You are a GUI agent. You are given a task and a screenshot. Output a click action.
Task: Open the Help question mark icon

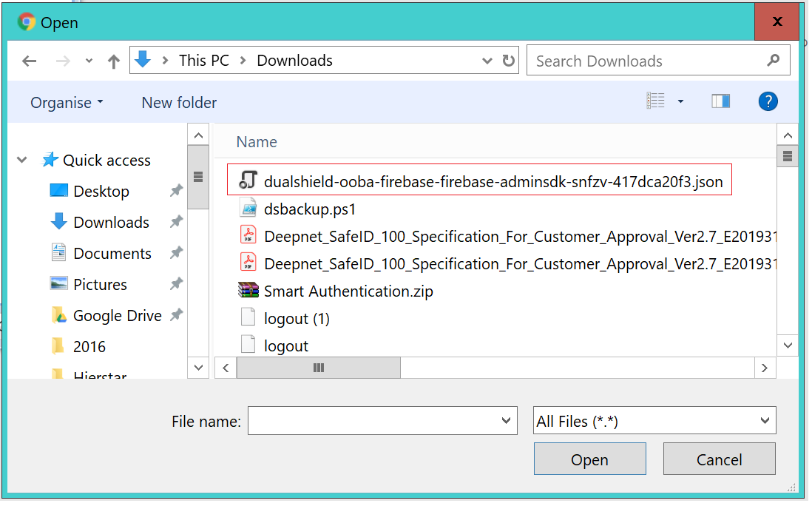(x=768, y=101)
